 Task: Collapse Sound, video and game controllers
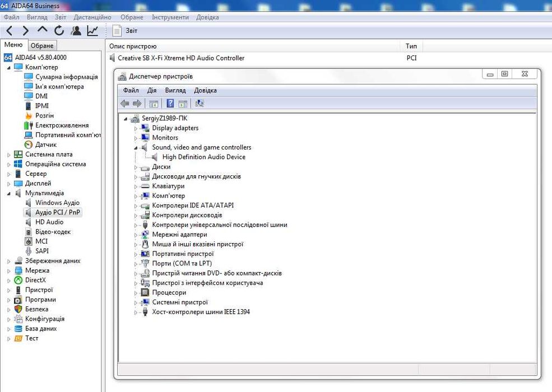(136, 148)
